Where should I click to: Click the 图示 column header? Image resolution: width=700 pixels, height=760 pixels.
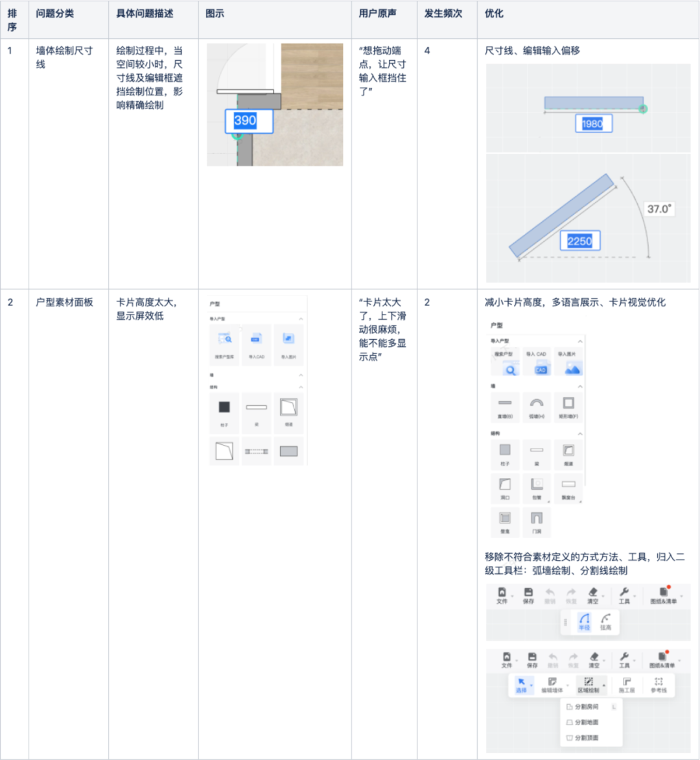click(x=215, y=14)
